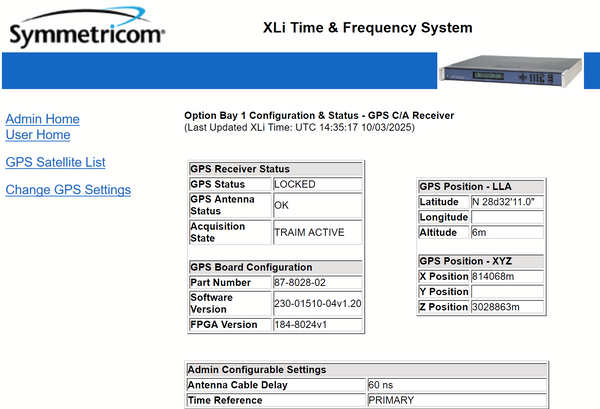
Task: Click the Time Reference PRIMARY value
Action: (x=456, y=400)
